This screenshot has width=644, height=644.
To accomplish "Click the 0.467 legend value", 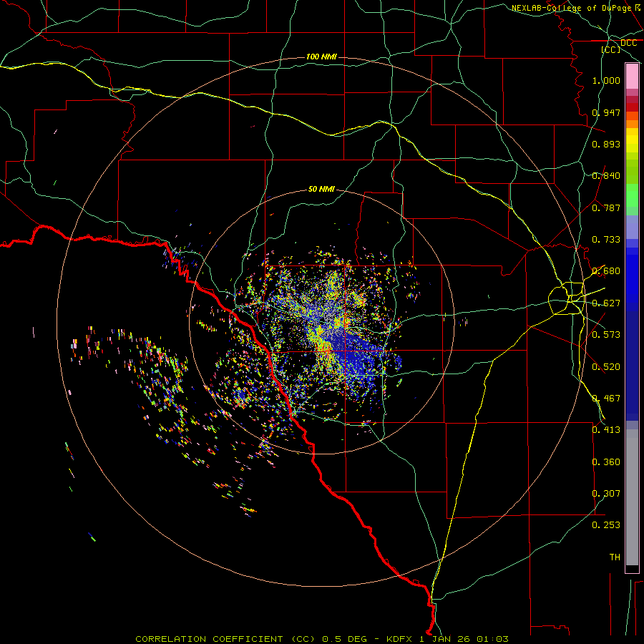I will (x=606, y=399).
